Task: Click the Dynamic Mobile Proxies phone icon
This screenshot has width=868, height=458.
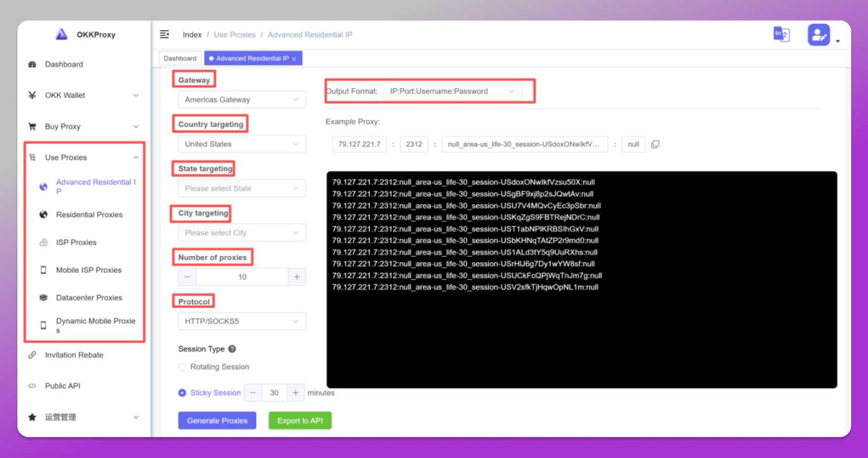Action: coord(43,326)
